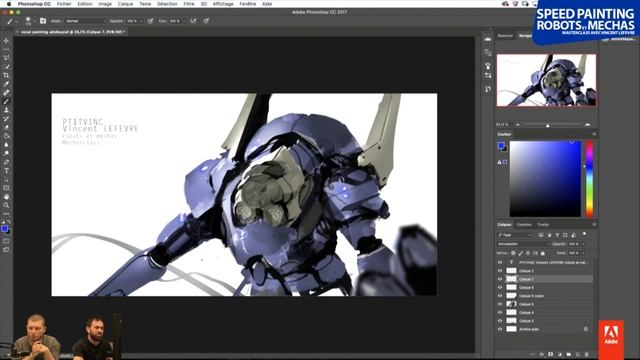The width and height of the screenshot is (640, 360).
Task: Select the Pen tool
Action: tap(6, 162)
